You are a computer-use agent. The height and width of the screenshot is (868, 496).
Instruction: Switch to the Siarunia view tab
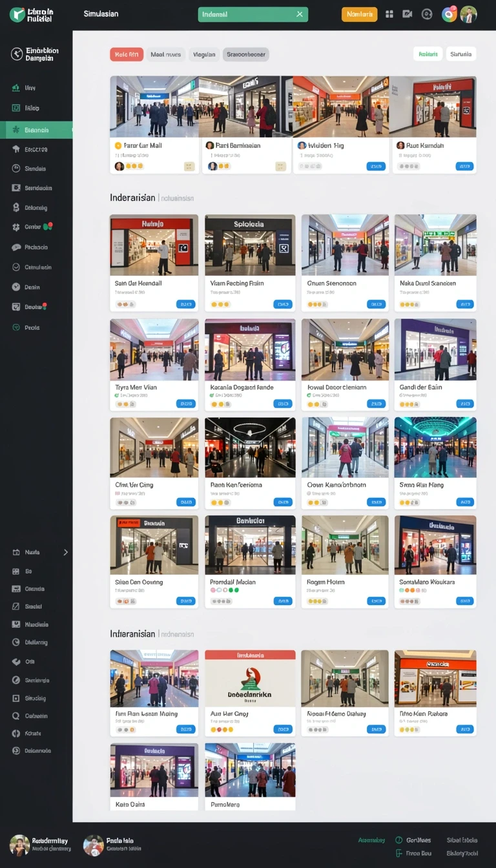461,54
